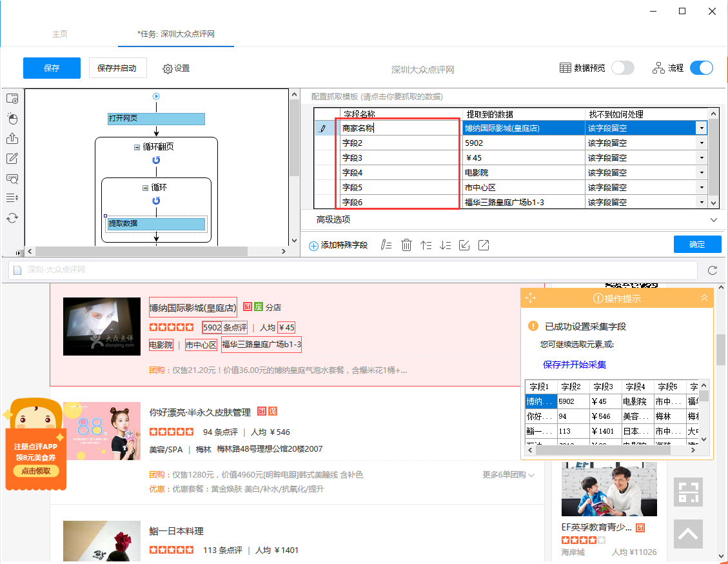Click the start play node in flowchart
This screenshot has width=728, height=564.
(157, 96)
